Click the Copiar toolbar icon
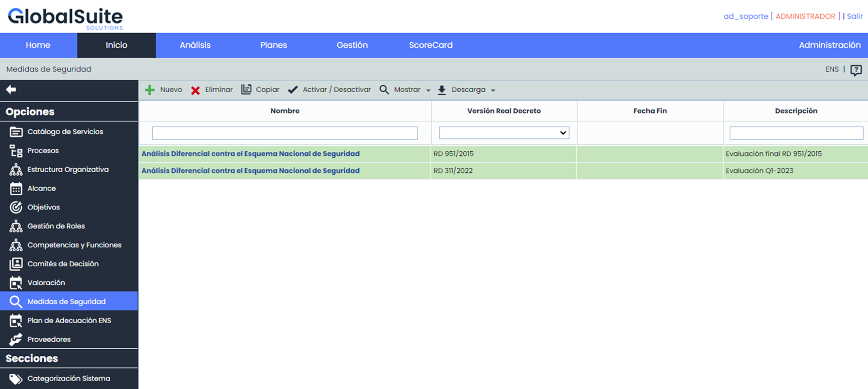 246,90
